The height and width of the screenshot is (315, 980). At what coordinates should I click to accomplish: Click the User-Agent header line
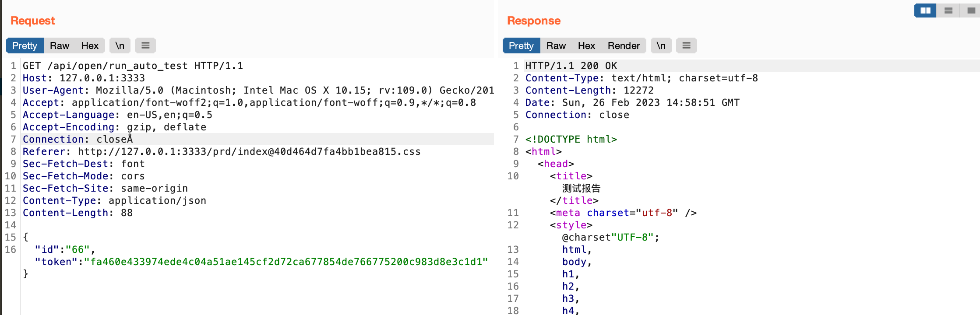point(258,90)
